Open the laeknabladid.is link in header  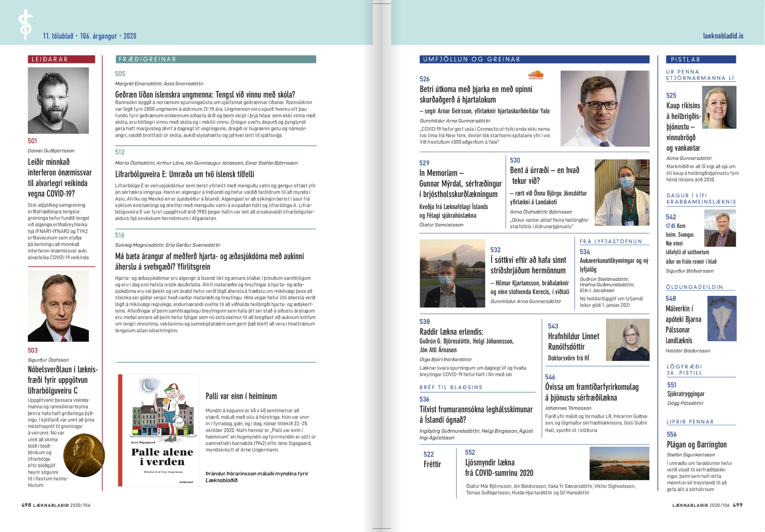pyautogui.click(x=723, y=36)
